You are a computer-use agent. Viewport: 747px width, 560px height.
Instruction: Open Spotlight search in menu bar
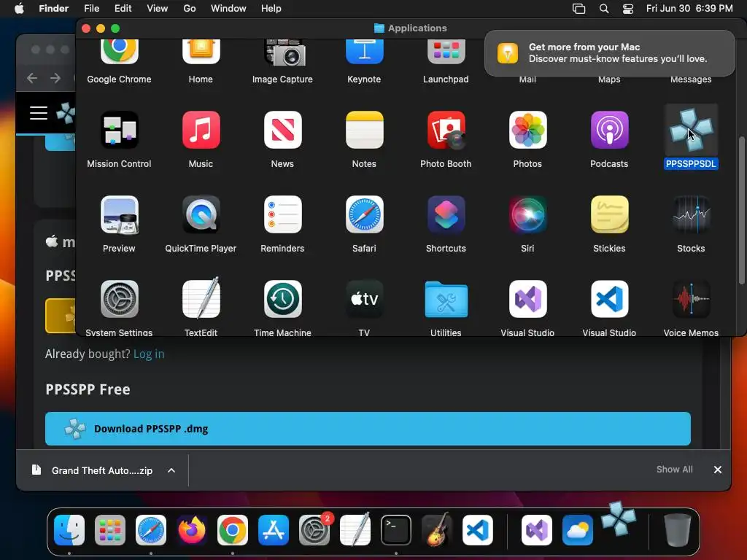tap(603, 9)
